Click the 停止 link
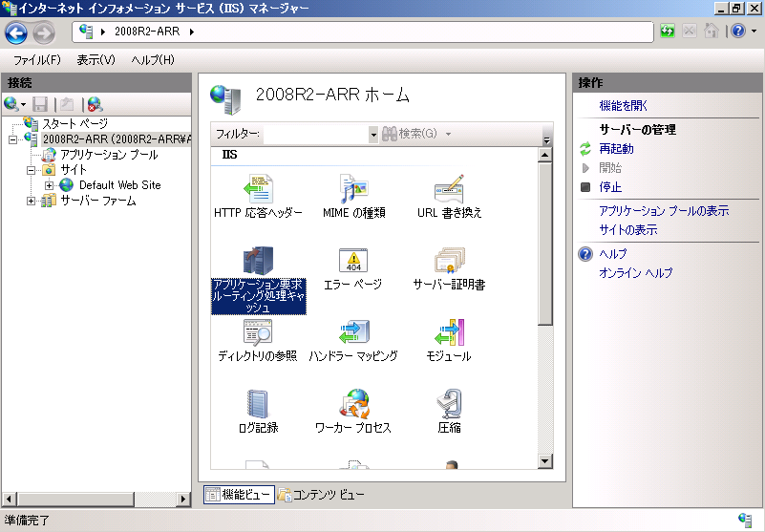The height and width of the screenshot is (532, 765). (610, 187)
